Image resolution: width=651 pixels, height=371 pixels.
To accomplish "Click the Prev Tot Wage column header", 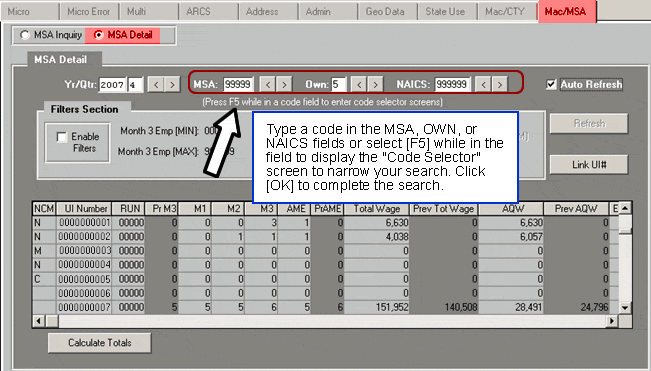I will [444, 209].
